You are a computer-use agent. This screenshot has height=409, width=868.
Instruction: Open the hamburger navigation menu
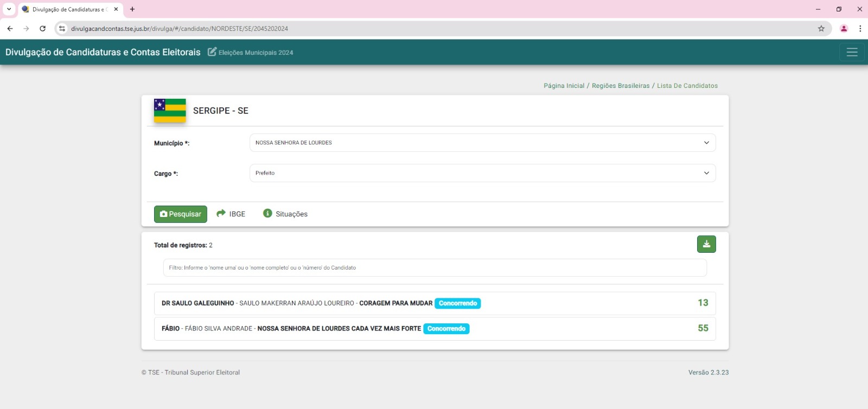pyautogui.click(x=852, y=52)
